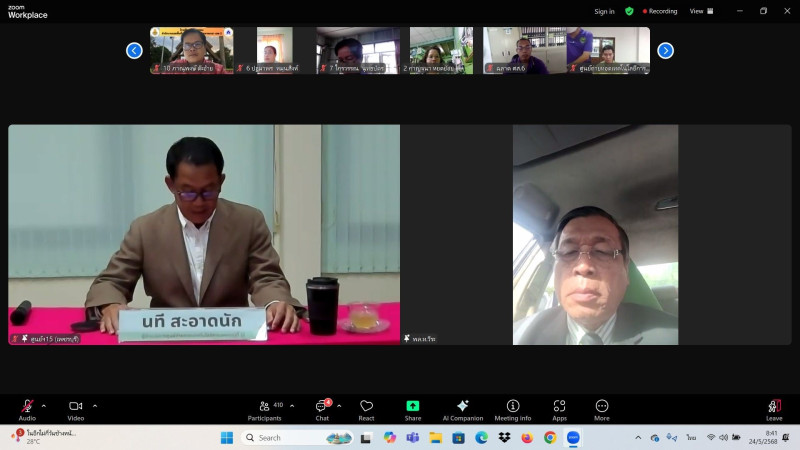Unmute the microphone Audio button
The image size is (800, 450).
27,410
